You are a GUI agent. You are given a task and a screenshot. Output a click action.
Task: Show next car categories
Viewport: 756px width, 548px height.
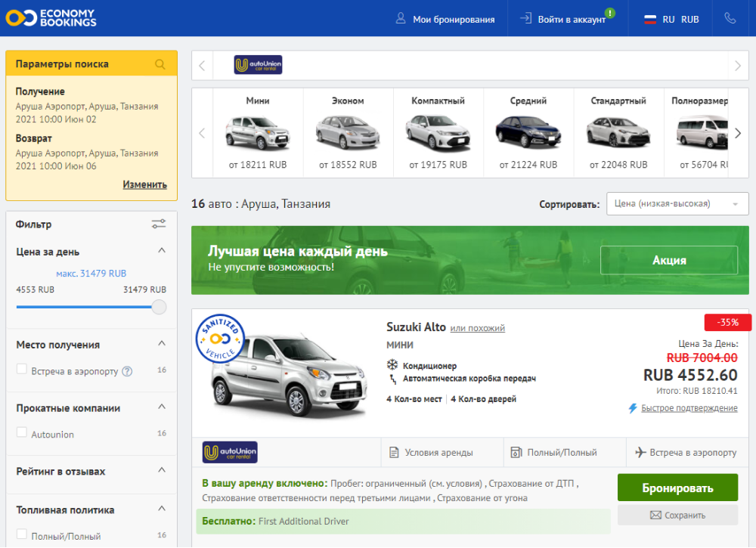click(738, 133)
